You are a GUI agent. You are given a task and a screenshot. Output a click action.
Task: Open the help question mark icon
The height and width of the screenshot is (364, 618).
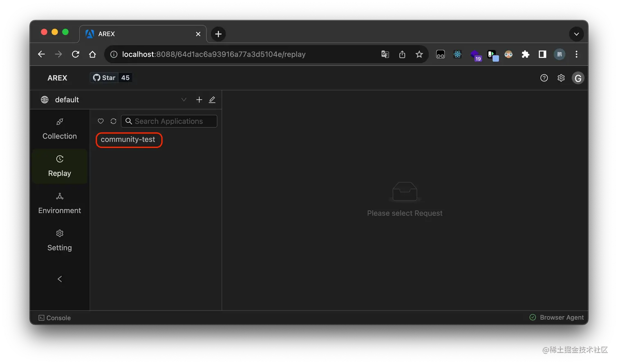[544, 78]
